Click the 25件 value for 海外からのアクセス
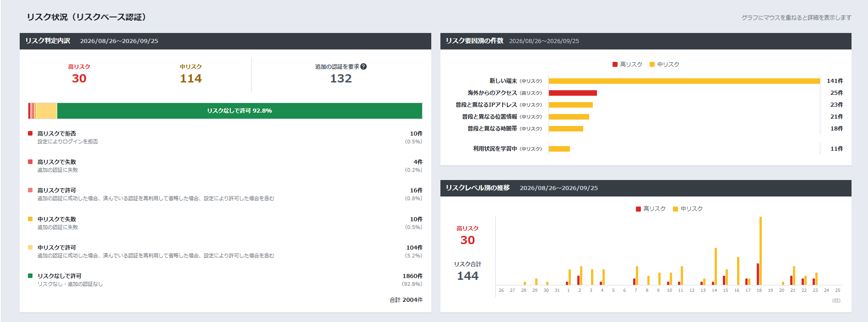 coord(836,93)
